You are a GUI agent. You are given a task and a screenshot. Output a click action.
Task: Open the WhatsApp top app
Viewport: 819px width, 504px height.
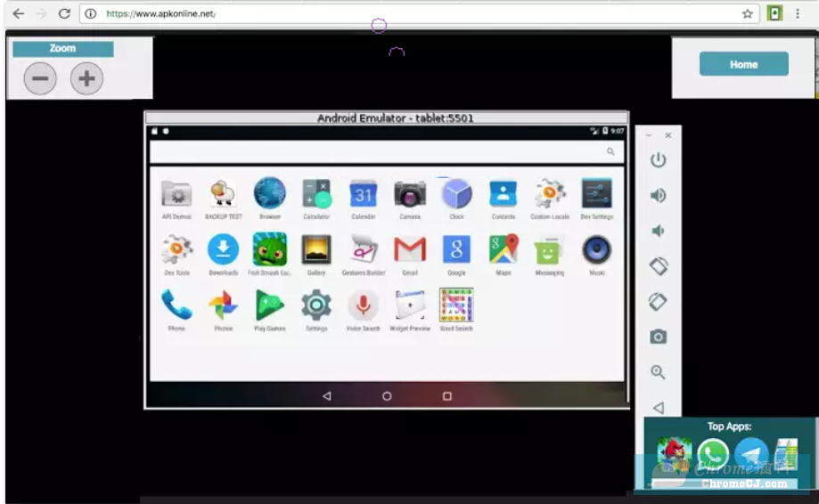pos(713,454)
